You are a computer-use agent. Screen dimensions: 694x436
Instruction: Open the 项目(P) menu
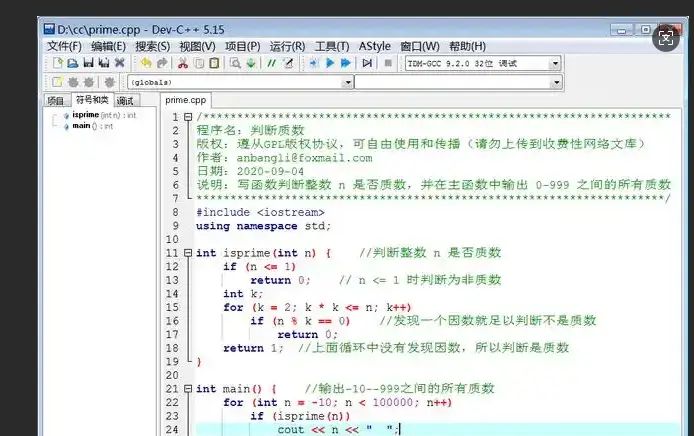pyautogui.click(x=243, y=46)
